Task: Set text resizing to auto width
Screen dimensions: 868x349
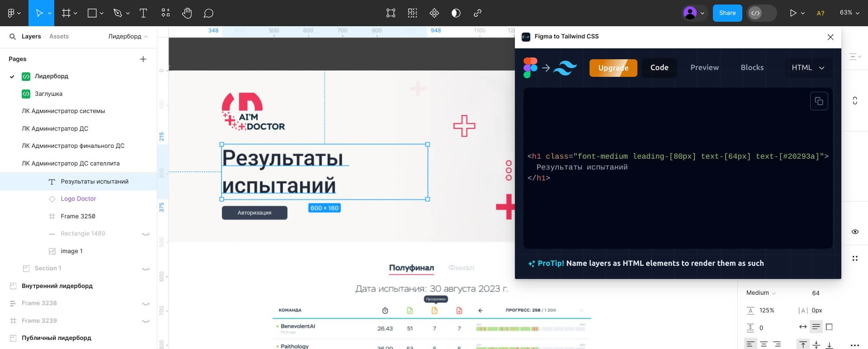Action: point(803,327)
